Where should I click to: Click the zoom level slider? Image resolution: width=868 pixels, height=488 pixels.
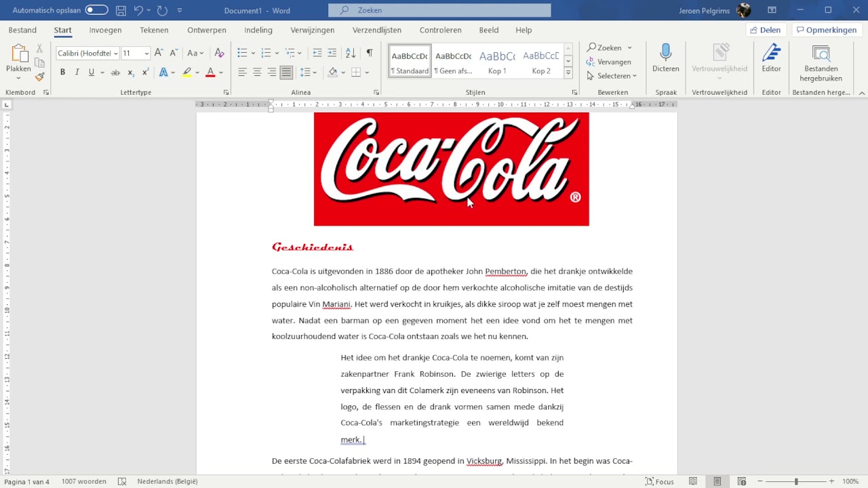tap(796, 481)
